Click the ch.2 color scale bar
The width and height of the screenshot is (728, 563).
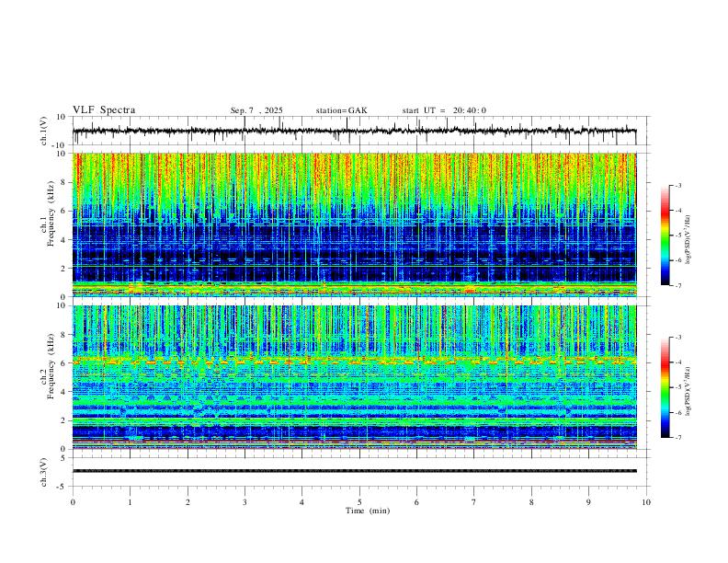coord(665,387)
